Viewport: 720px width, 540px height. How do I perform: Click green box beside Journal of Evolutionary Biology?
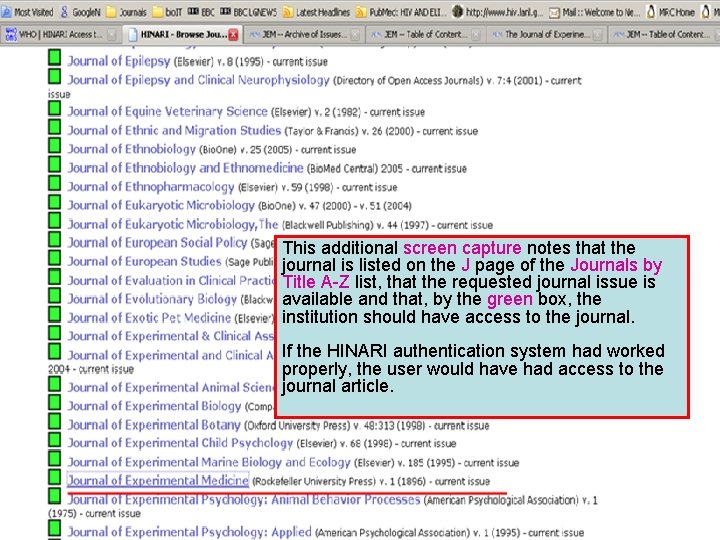tap(55, 295)
